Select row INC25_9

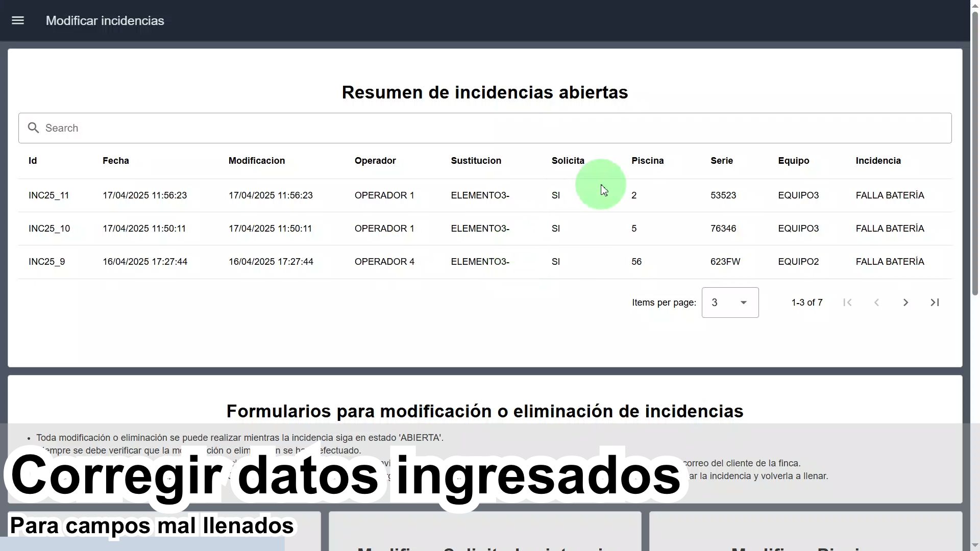click(x=46, y=262)
